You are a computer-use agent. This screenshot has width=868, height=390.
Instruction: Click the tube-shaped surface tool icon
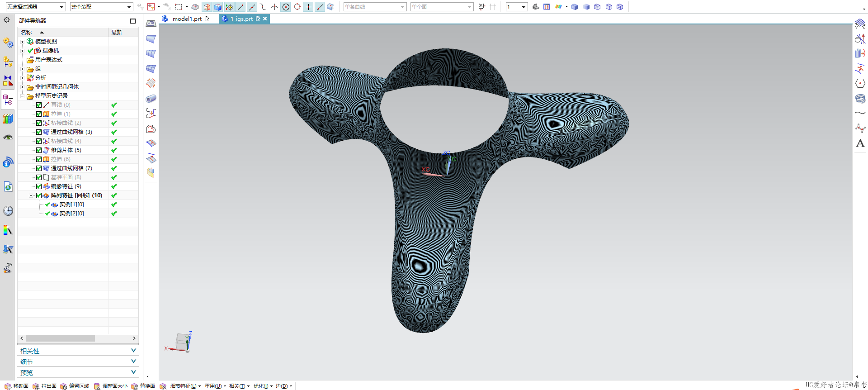point(151,99)
